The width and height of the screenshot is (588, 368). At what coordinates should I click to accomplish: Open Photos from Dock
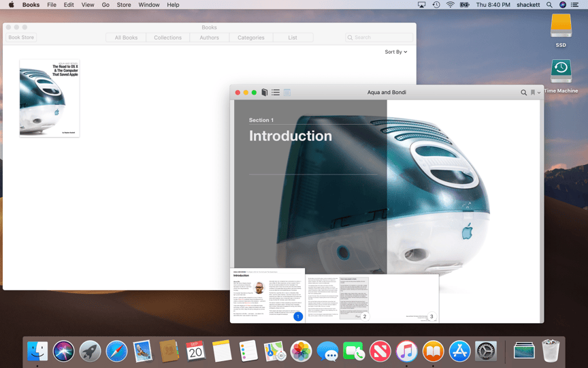(301, 351)
